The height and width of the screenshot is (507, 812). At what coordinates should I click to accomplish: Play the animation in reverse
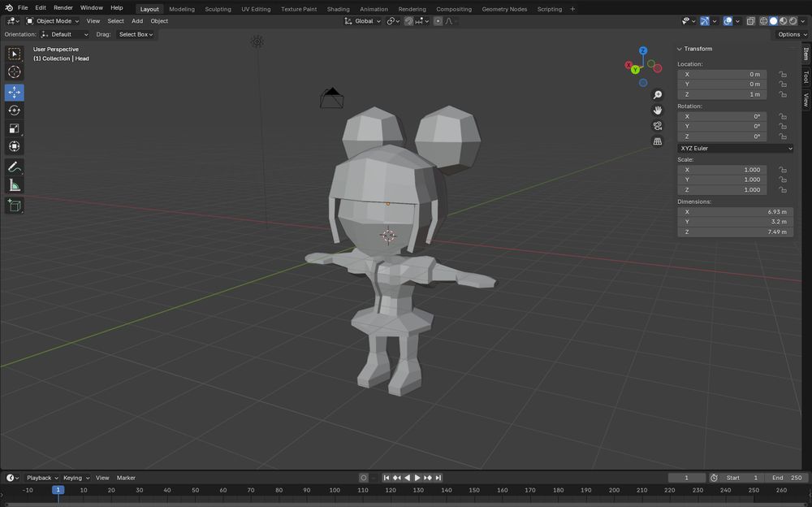(x=407, y=478)
